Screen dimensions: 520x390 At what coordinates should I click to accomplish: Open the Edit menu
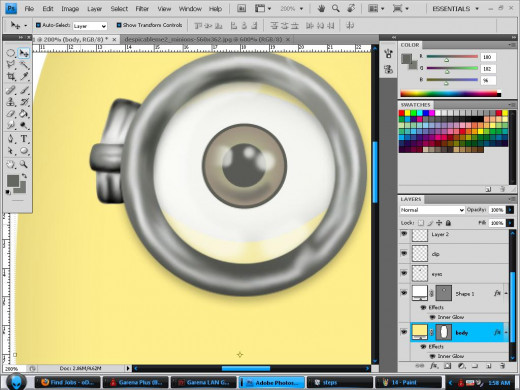[48, 9]
